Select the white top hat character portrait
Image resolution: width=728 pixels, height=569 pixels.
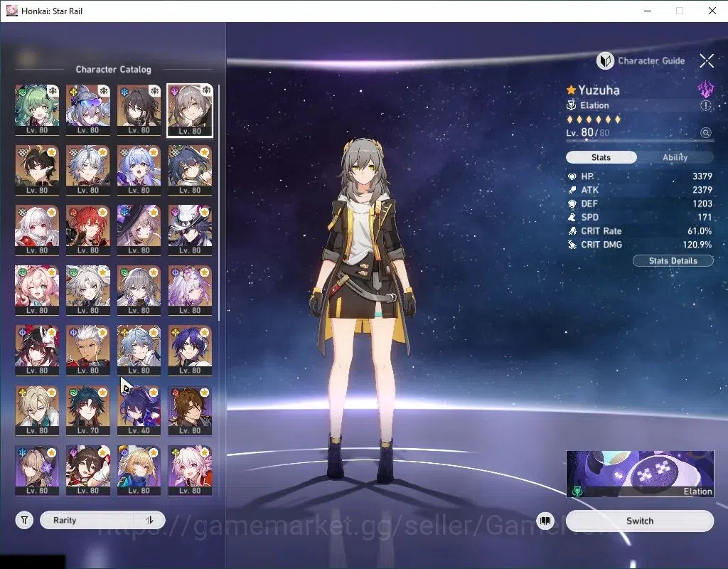click(190, 230)
